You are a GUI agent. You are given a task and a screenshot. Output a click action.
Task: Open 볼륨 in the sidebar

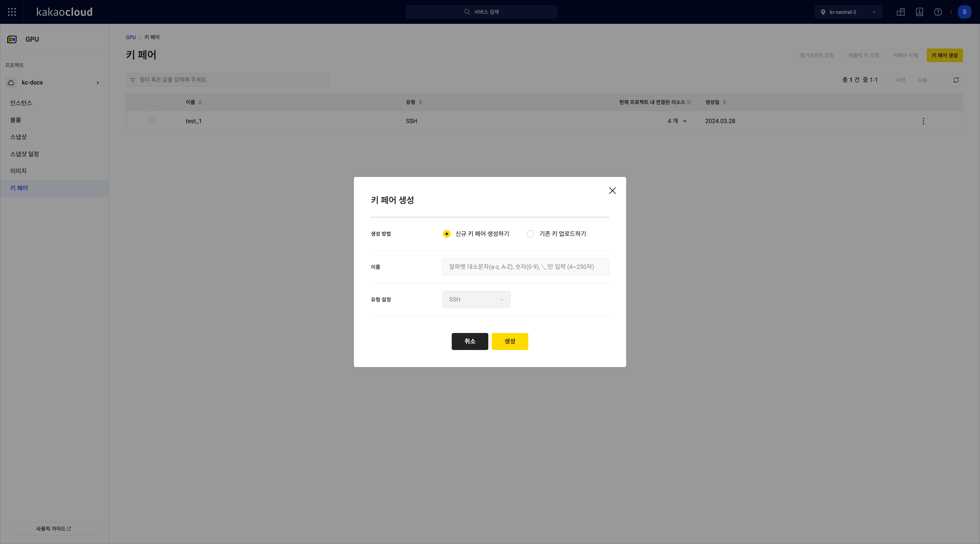[54, 120]
